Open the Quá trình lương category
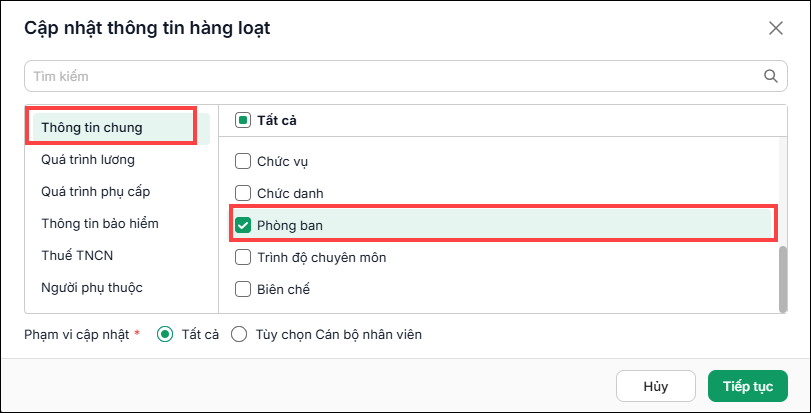 pyautogui.click(x=88, y=160)
